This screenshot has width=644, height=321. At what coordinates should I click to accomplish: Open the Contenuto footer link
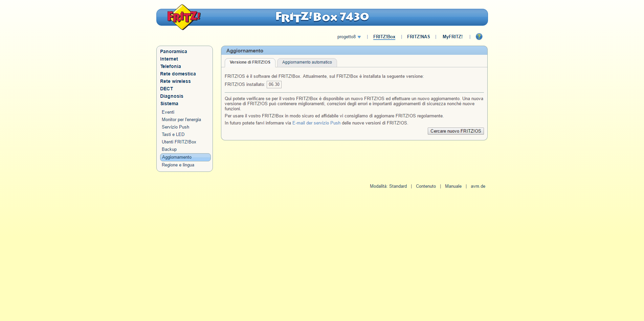(x=426, y=186)
